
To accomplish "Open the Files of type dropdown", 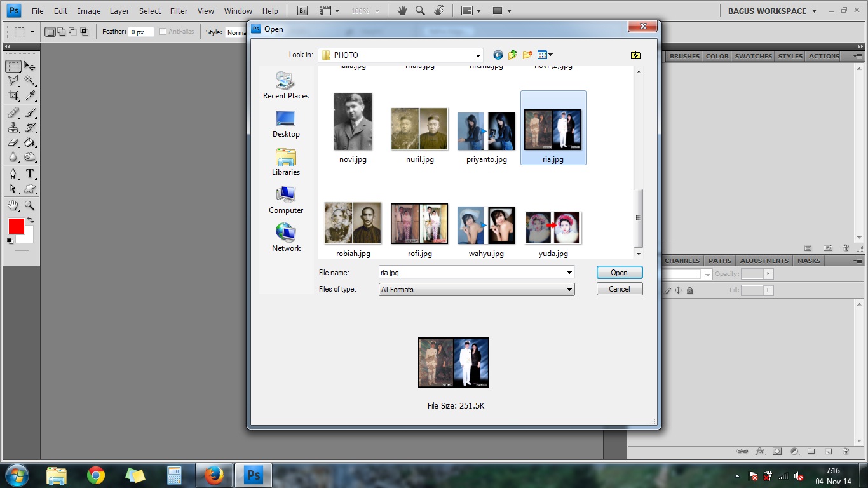I will pyautogui.click(x=477, y=290).
